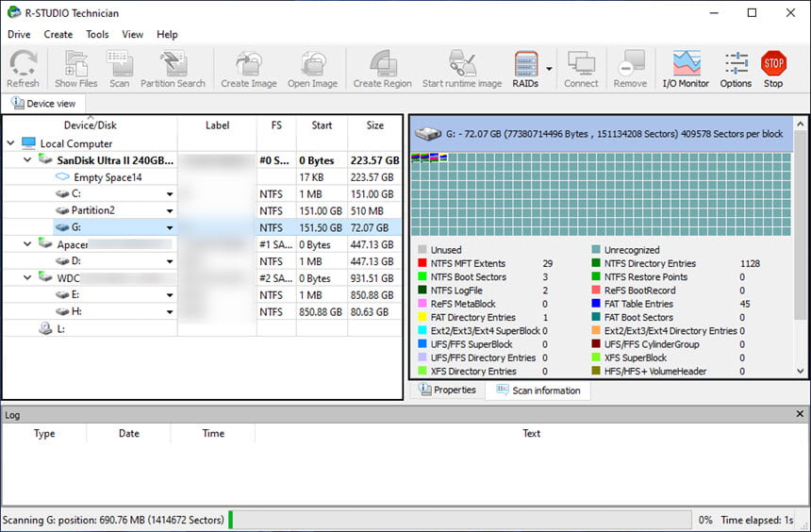Close the Log panel
The width and height of the screenshot is (811, 532).
pos(800,414)
